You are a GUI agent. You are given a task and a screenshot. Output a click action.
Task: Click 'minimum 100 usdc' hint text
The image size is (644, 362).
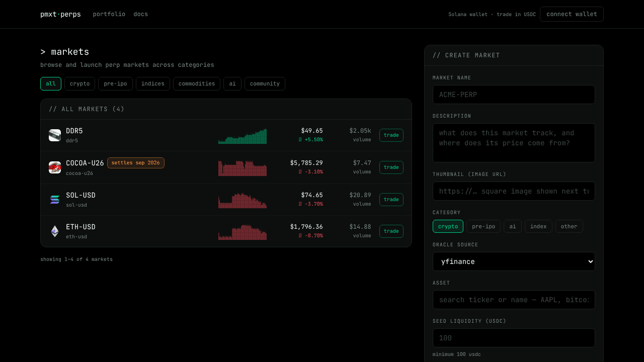[456, 354]
